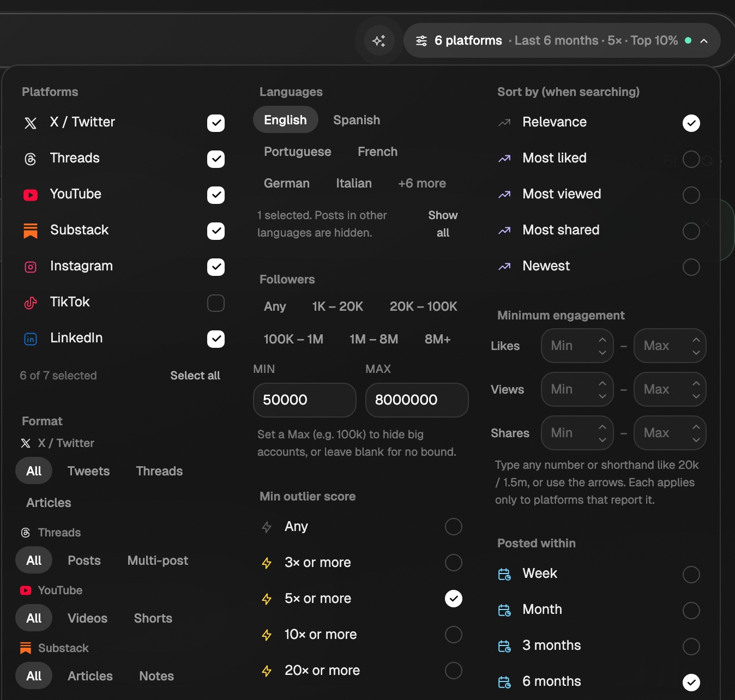Viewport: 735px width, 700px height.
Task: Click the trend icon next to Newest
Action: [504, 267]
